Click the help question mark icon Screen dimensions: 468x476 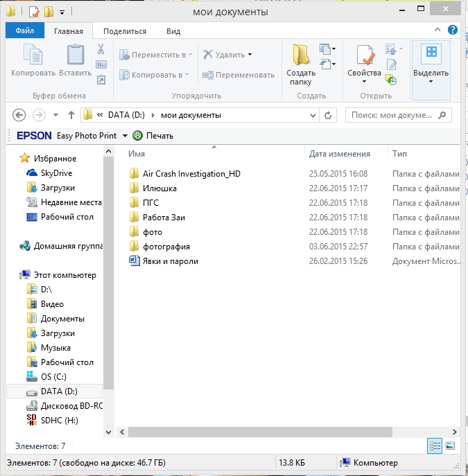(x=452, y=30)
